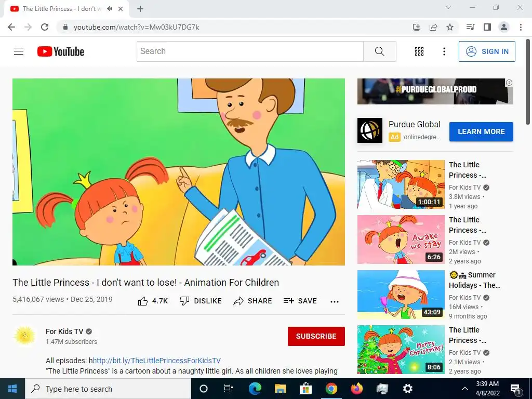The height and width of the screenshot is (399, 532).
Task: Click the red SUBSCRIBE button
Action: (316, 336)
